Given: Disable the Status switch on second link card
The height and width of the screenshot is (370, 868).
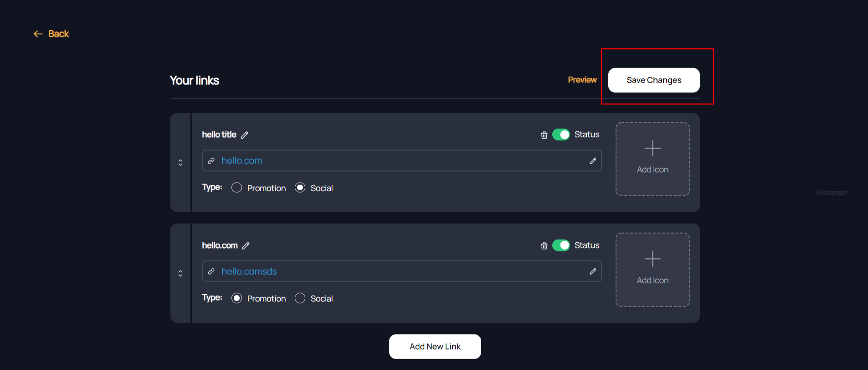Looking at the screenshot, I should 561,245.
